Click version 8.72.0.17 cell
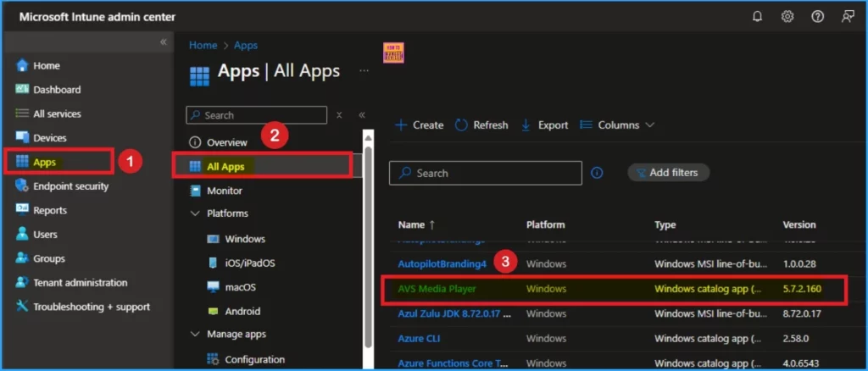 801,313
